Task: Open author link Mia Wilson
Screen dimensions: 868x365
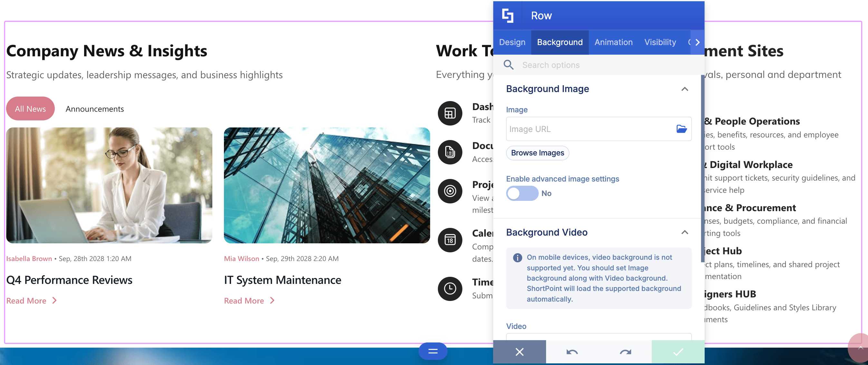Action: point(242,258)
